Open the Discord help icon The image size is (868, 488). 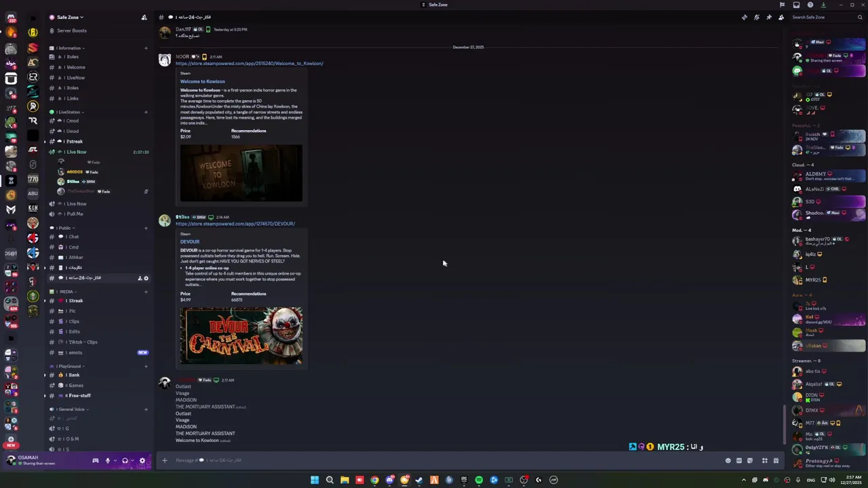tap(810, 5)
